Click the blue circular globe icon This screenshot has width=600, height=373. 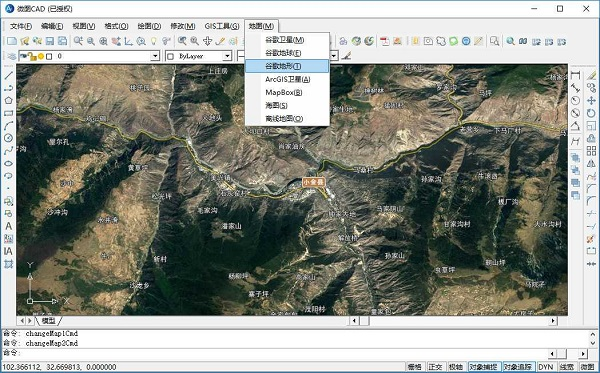click(466, 41)
